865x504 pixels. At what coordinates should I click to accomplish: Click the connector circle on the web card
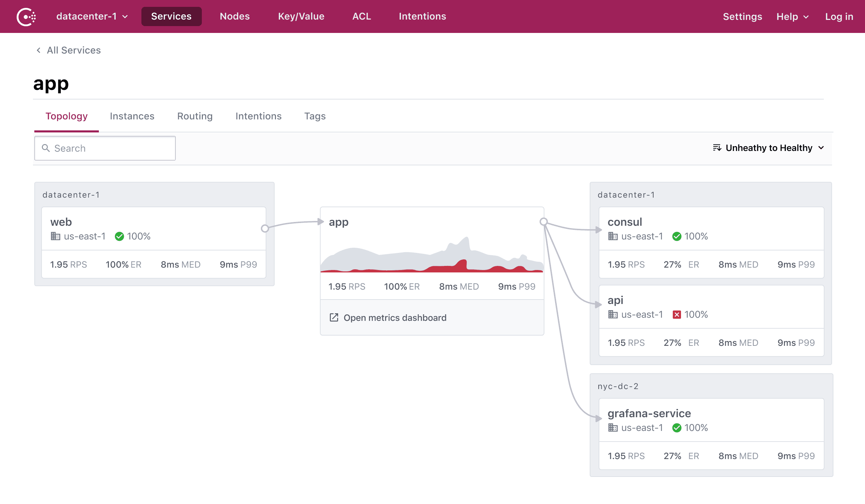point(265,228)
